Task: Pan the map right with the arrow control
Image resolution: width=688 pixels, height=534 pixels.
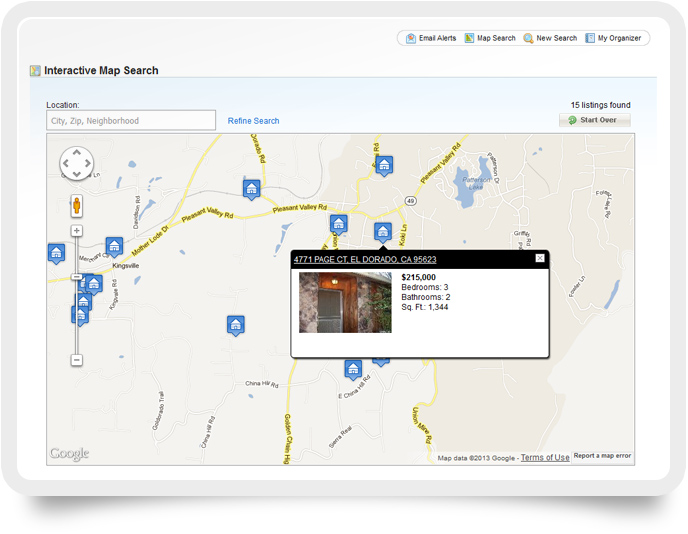Action: coord(88,163)
